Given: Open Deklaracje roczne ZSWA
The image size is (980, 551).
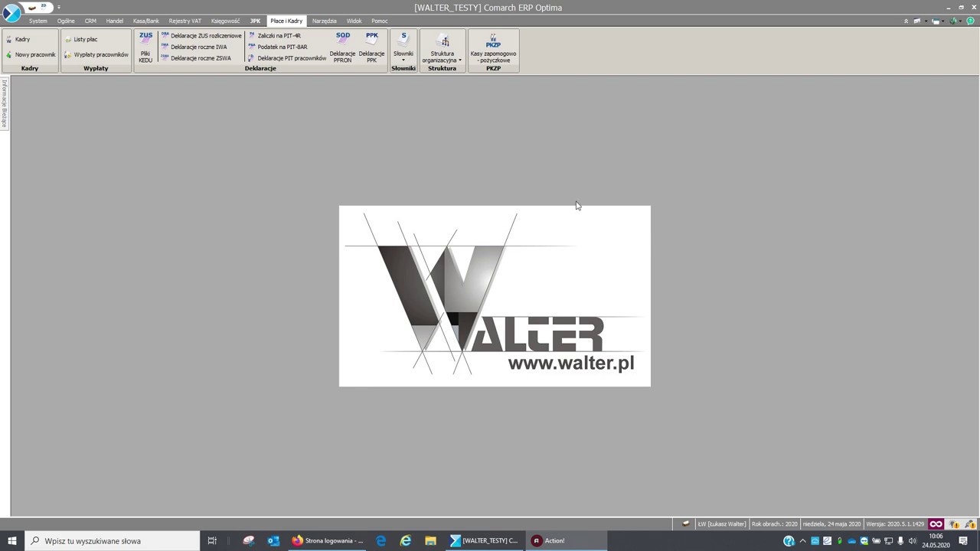Looking at the screenshot, I should 196,58.
